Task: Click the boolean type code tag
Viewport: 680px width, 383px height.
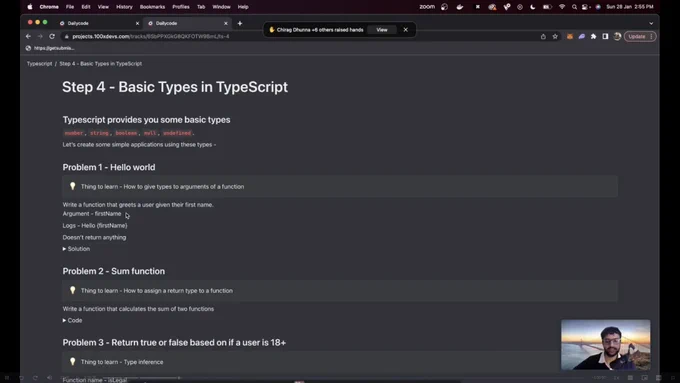Action: [126, 133]
